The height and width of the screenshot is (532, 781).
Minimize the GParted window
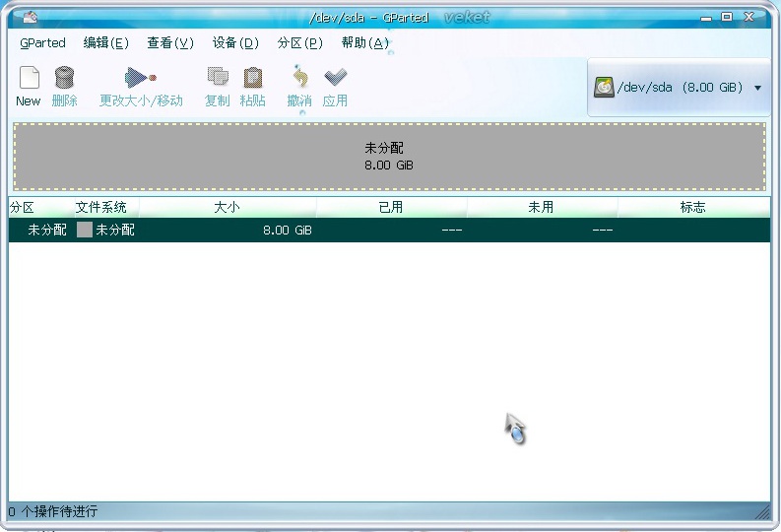(706, 18)
